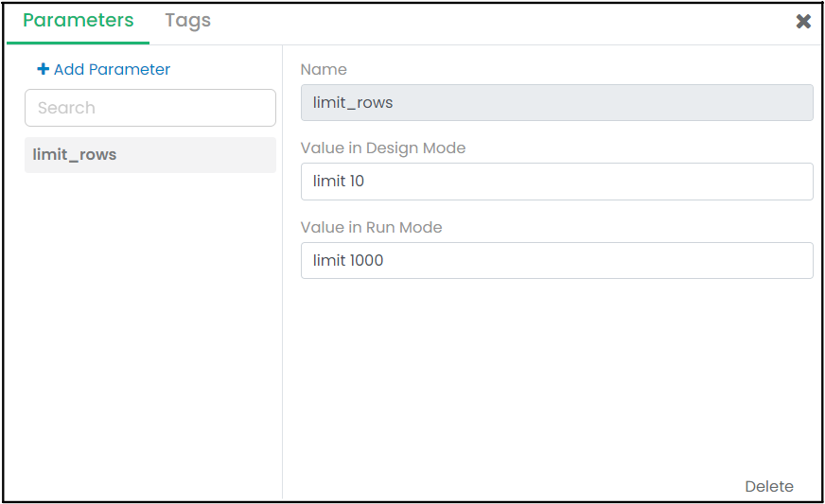
Task: Click the green underline beneath Parameters tab
Action: click(78, 43)
